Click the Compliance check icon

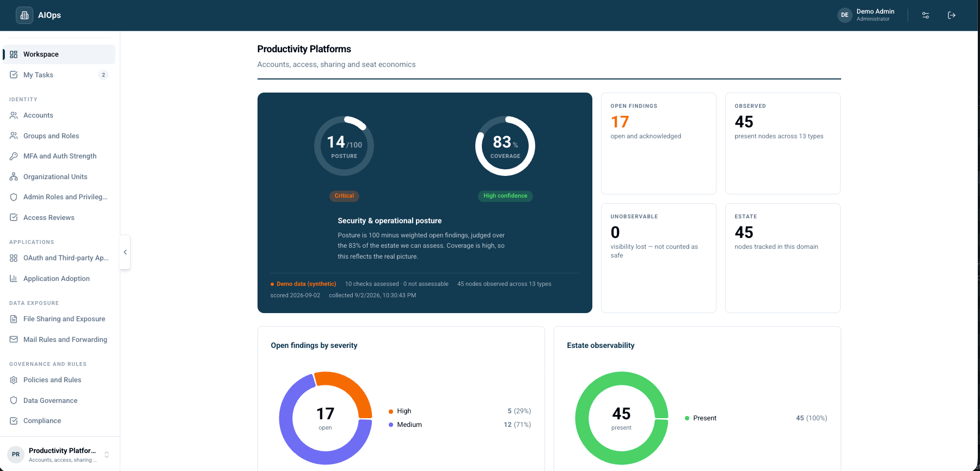click(14, 421)
